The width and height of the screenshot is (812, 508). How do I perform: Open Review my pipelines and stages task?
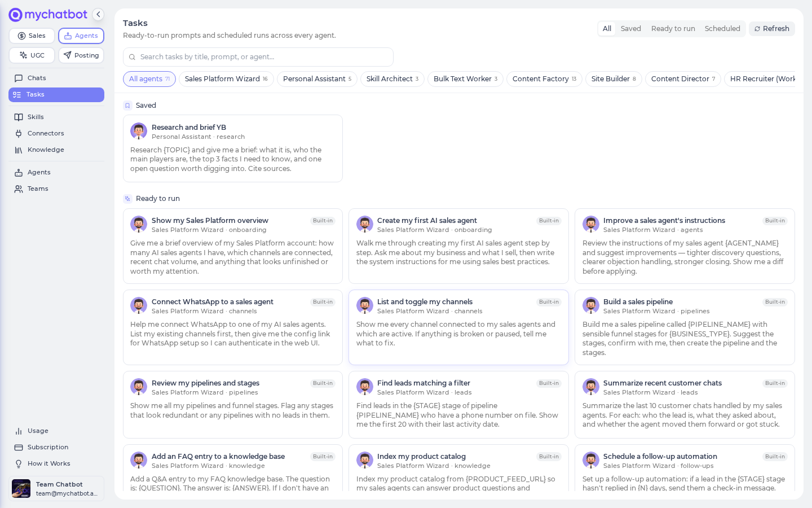pos(233,405)
